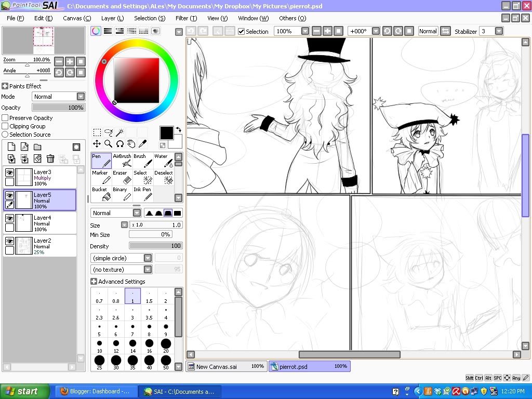
Task: Toggle the Clipping Group checkbox
Action: pyautogui.click(x=5, y=126)
